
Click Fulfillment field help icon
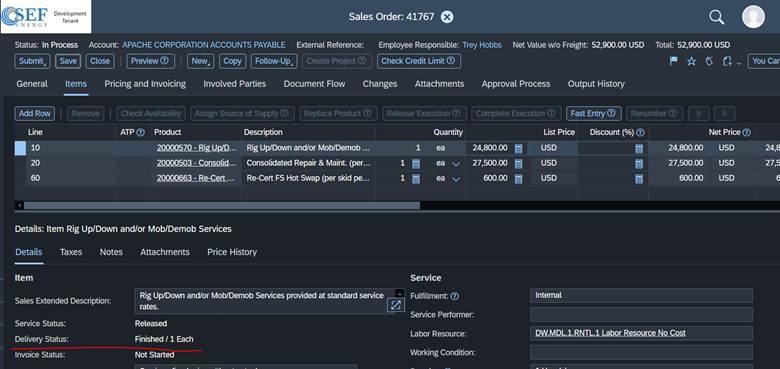point(454,296)
